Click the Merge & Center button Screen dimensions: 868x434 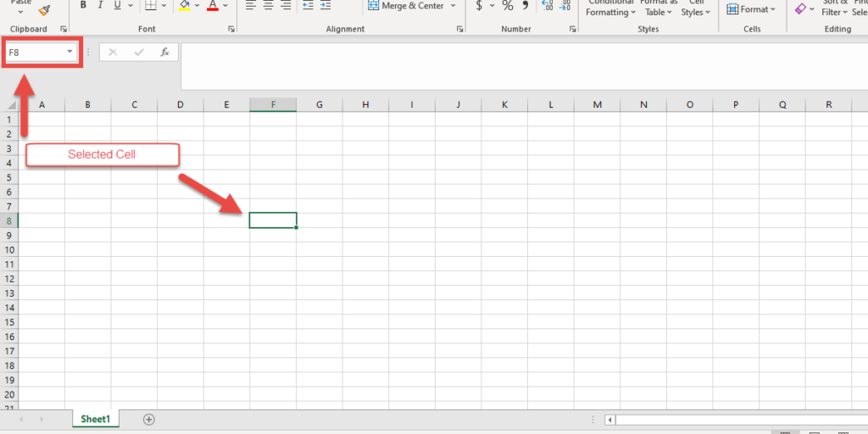pyautogui.click(x=406, y=6)
